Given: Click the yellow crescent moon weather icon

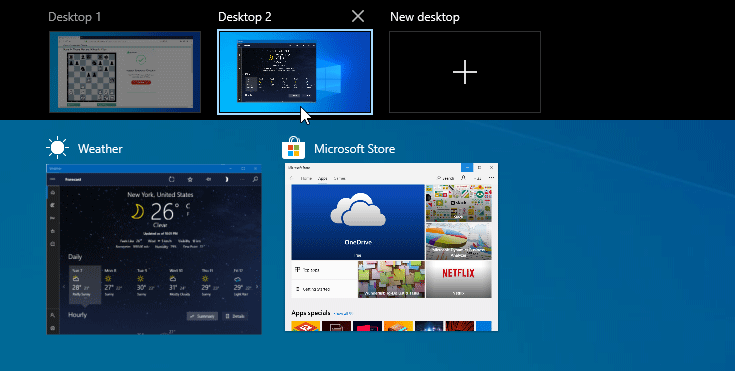Looking at the screenshot, I should (137, 212).
